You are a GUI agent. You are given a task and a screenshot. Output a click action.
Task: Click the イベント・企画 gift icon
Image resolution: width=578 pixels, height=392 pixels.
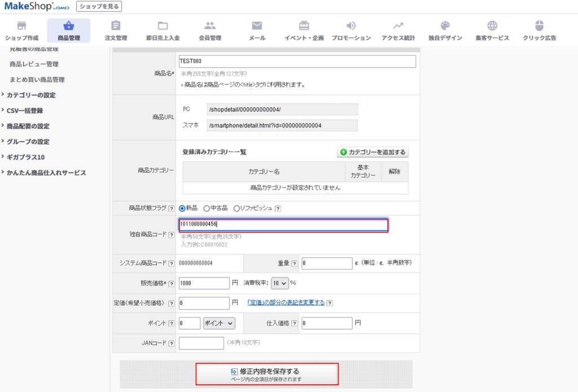tap(304, 26)
